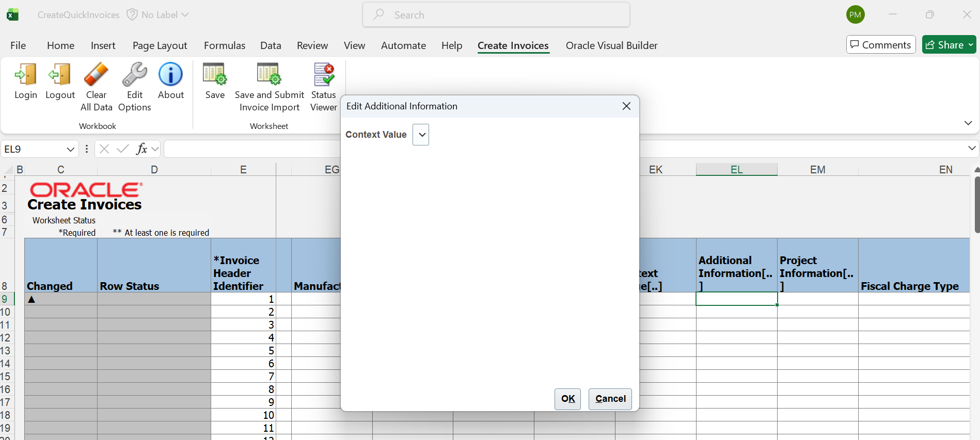Open the Review tab
This screenshot has width=980, height=440.
click(x=312, y=45)
